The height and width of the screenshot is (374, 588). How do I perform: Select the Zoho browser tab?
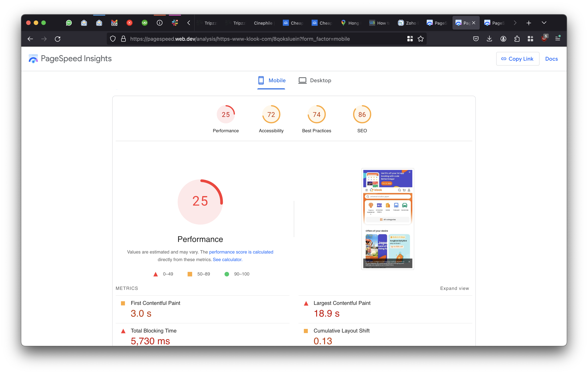coord(408,23)
